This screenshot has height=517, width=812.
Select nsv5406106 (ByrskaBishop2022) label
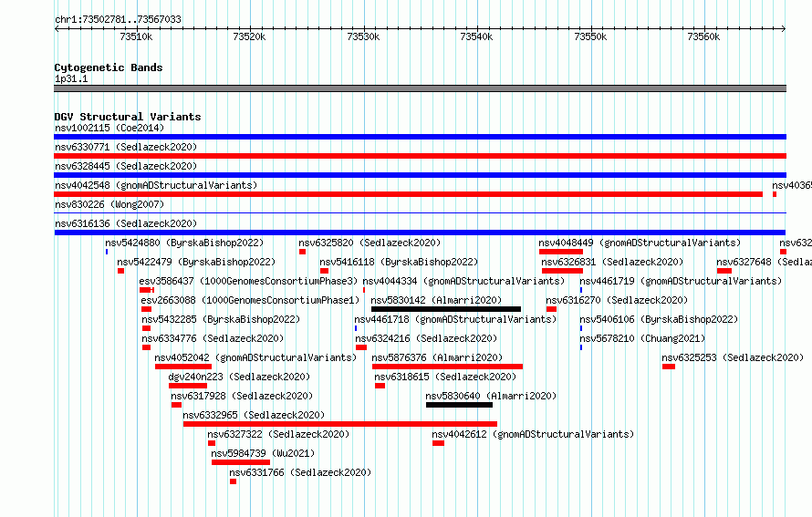coord(659,319)
